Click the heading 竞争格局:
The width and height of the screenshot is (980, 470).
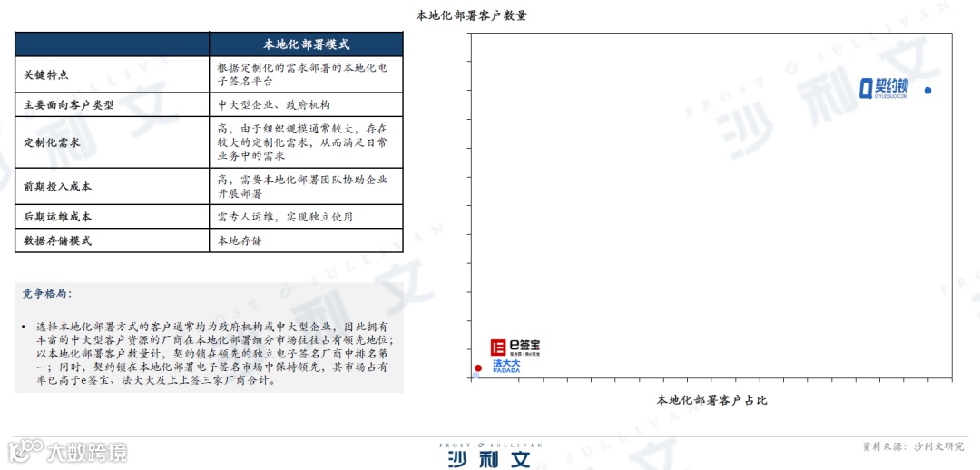47,293
